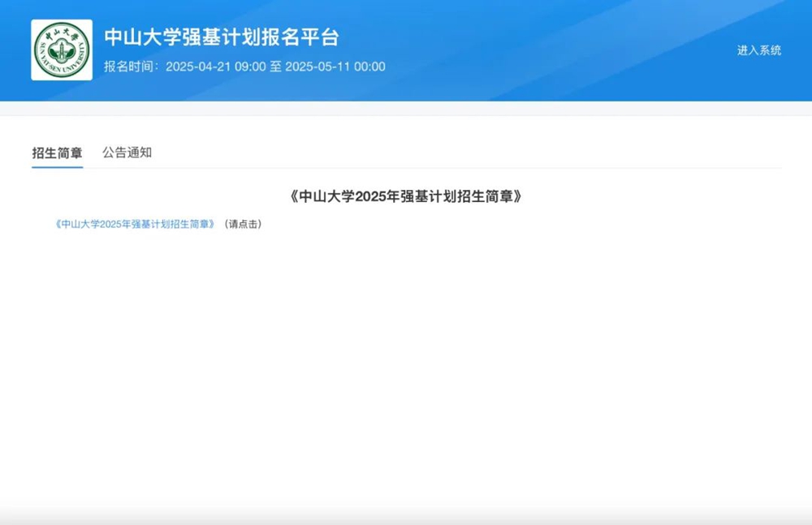
Task: Open the blue 《中山大学2025年强基计划招生简章》 link
Action: pos(135,224)
